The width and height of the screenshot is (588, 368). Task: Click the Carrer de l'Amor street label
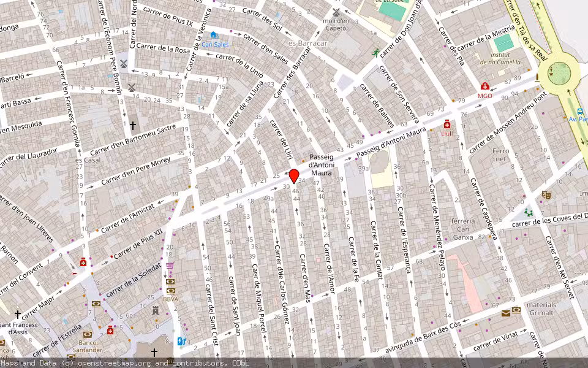click(330, 269)
